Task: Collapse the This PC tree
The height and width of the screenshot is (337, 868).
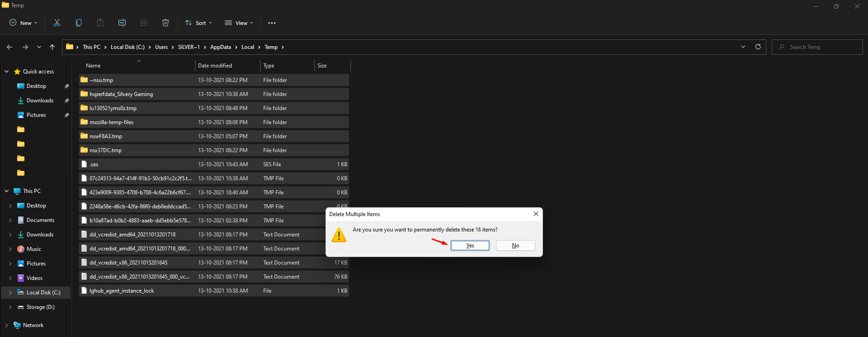Action: tap(6, 191)
